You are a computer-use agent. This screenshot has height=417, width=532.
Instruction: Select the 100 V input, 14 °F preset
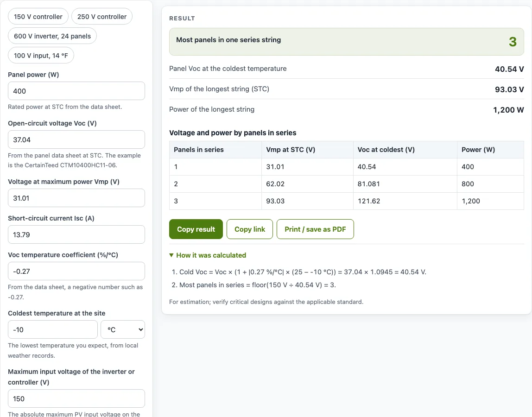[x=41, y=55]
